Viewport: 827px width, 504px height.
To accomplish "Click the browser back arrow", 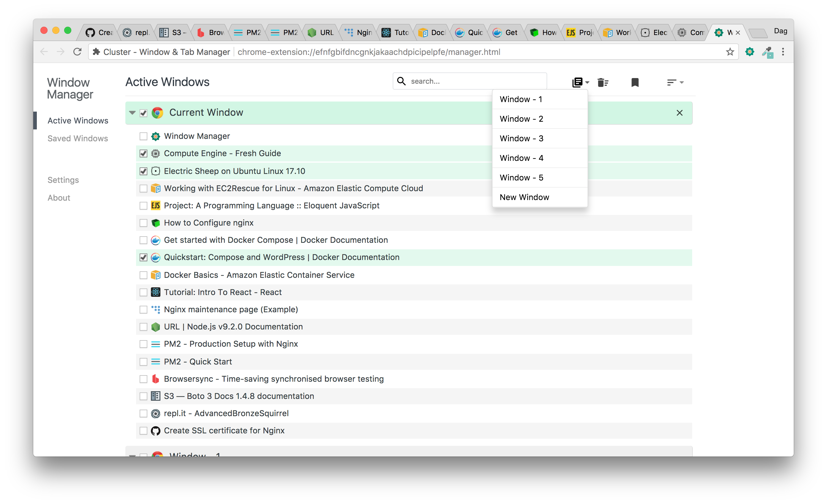I will [44, 52].
